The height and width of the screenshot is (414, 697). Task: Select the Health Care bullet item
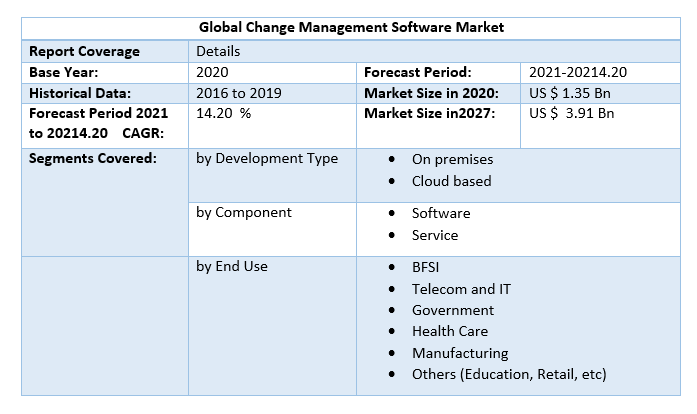tap(449, 331)
